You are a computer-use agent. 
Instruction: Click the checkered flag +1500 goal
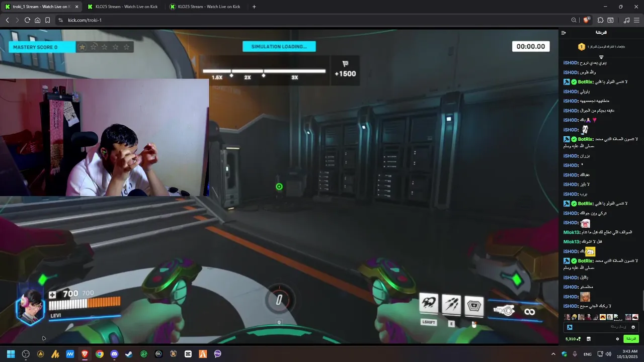coord(345,69)
